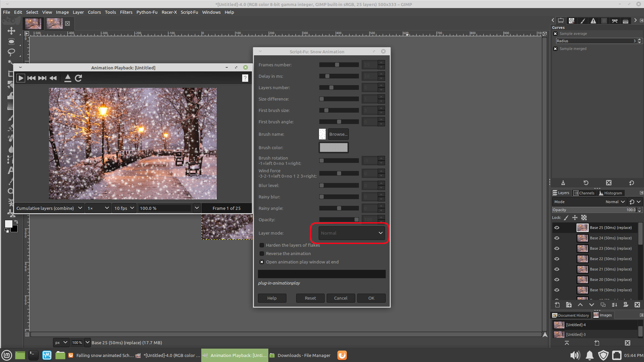Viewport: 644px width, 362px height.
Task: Switch to the Channels tab
Action: 584,193
